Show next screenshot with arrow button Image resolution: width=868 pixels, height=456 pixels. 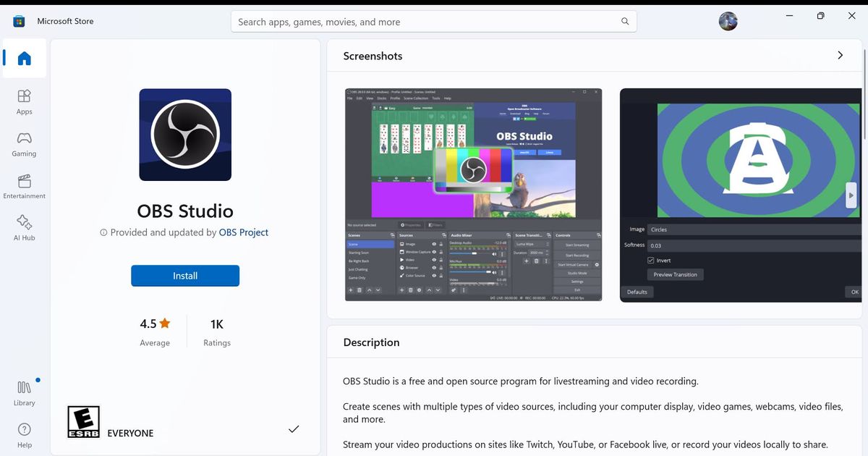click(x=851, y=195)
